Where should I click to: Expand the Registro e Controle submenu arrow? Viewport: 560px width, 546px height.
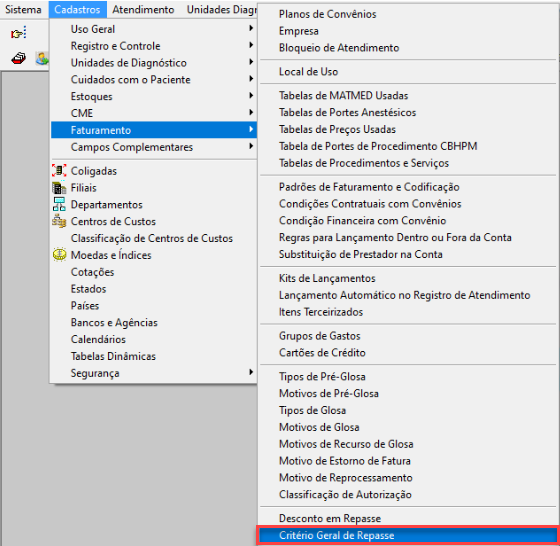click(x=251, y=45)
